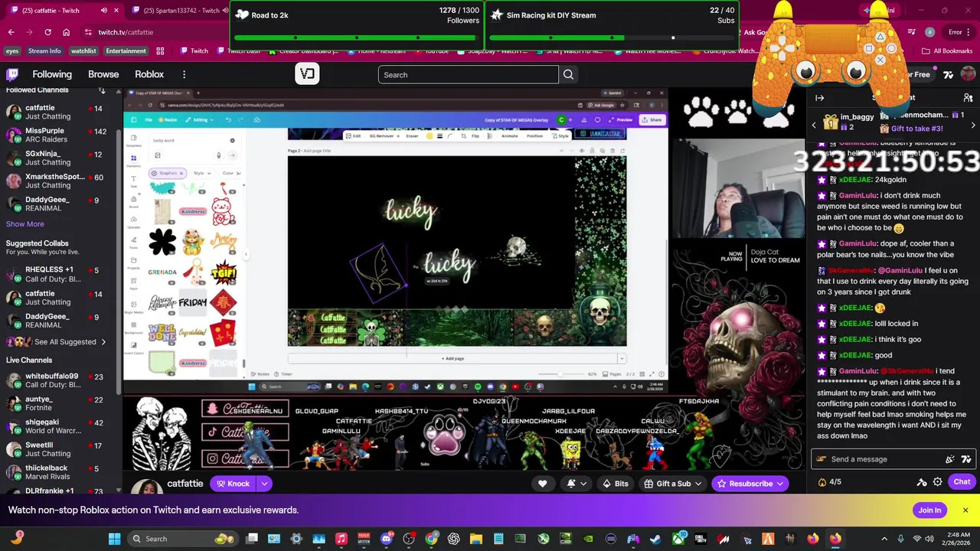The height and width of the screenshot is (551, 980).
Task: Click the Twitch home logo icon
Action: click(x=12, y=74)
